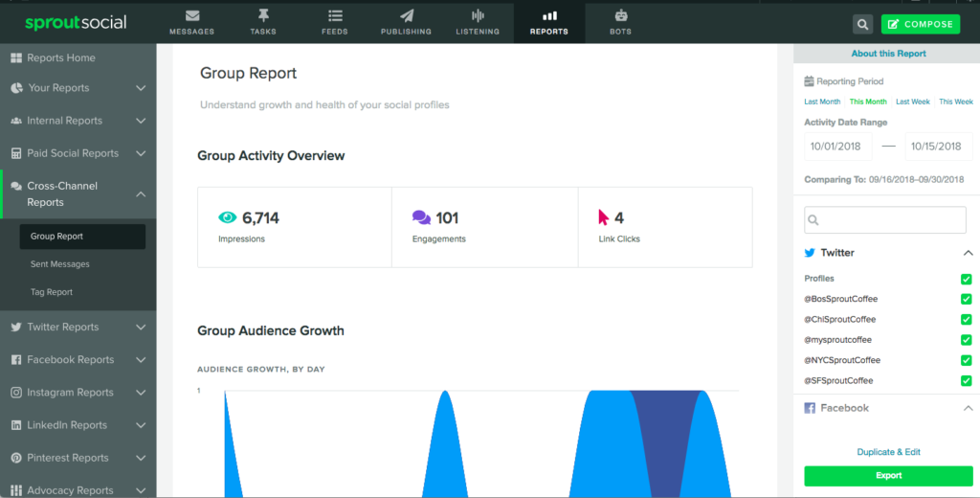
Task: Click the Your Reports pie icon
Action: [x=17, y=88]
